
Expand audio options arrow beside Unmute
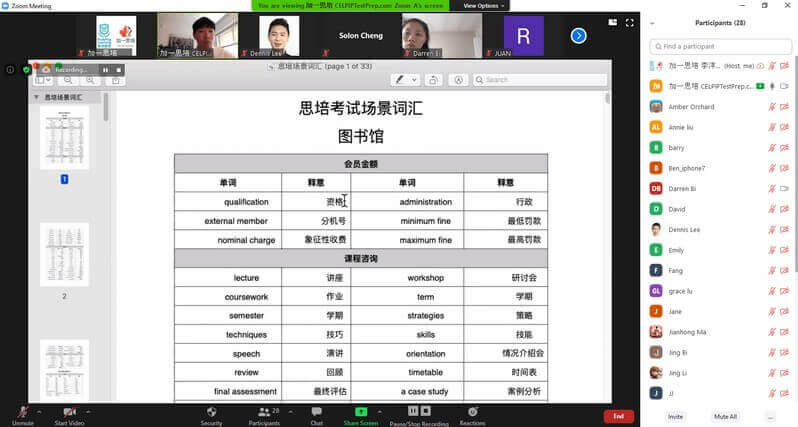click(39, 410)
